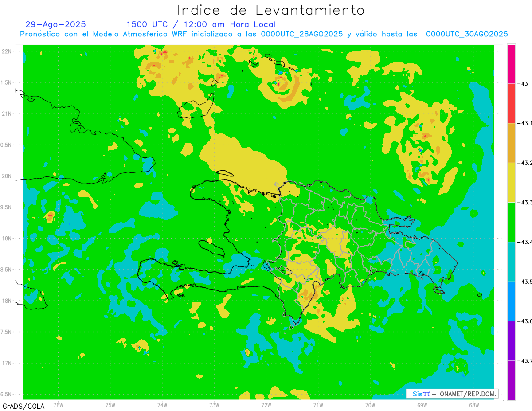Click the magenta swatch at the colorbar top
Viewport: 532px width, 411px height.
click(x=511, y=64)
